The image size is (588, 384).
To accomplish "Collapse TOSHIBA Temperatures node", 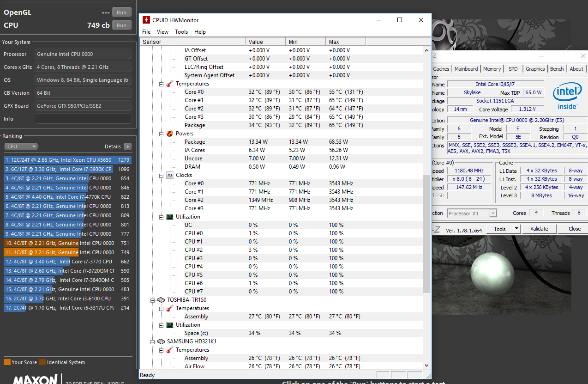I will coord(162,309).
